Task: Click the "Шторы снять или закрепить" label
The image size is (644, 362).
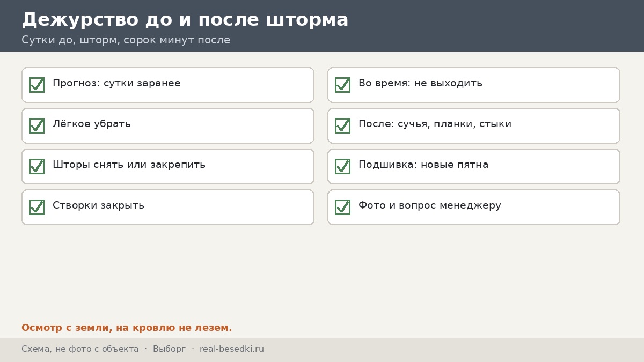Action: tap(129, 165)
